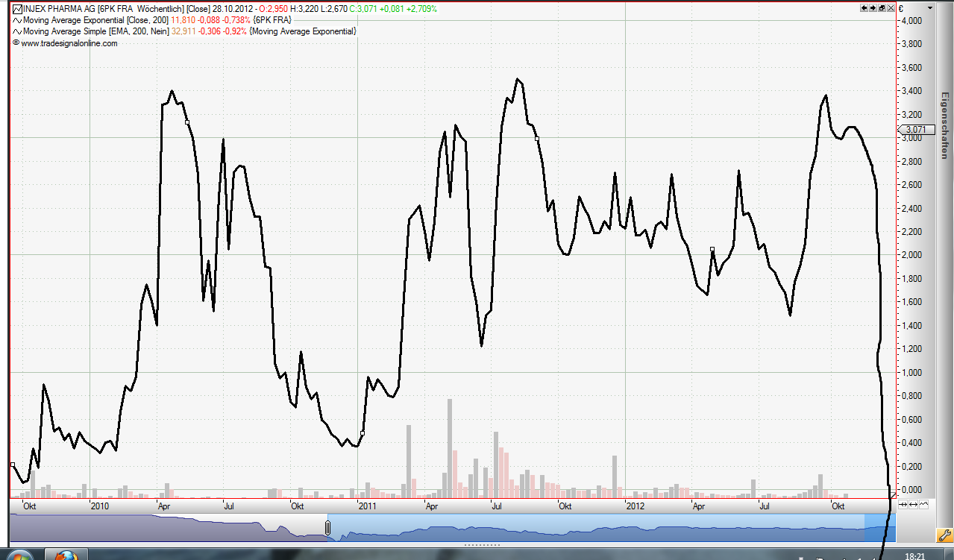
Task: Click the zigzag line reset-scale icon
Action: tap(923, 504)
